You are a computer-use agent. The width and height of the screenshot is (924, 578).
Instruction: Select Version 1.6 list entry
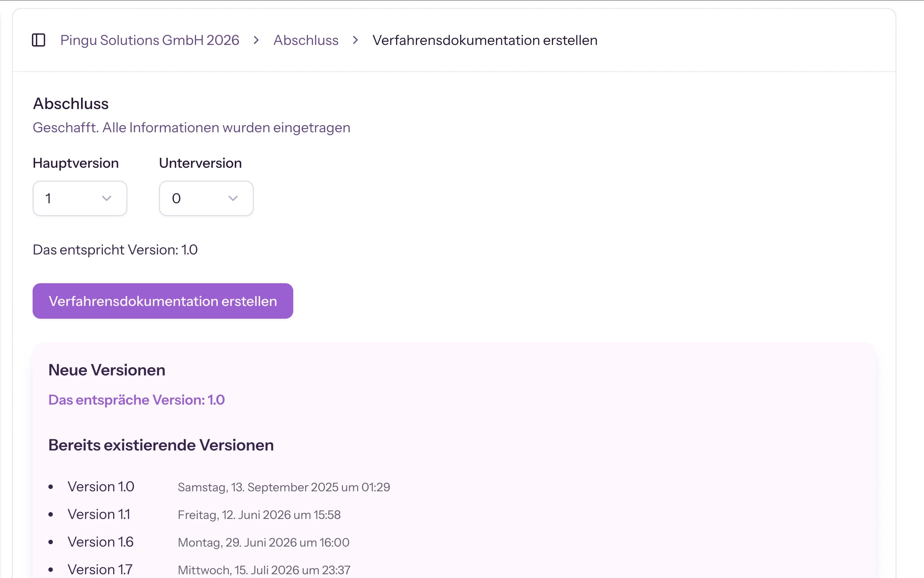(100, 542)
